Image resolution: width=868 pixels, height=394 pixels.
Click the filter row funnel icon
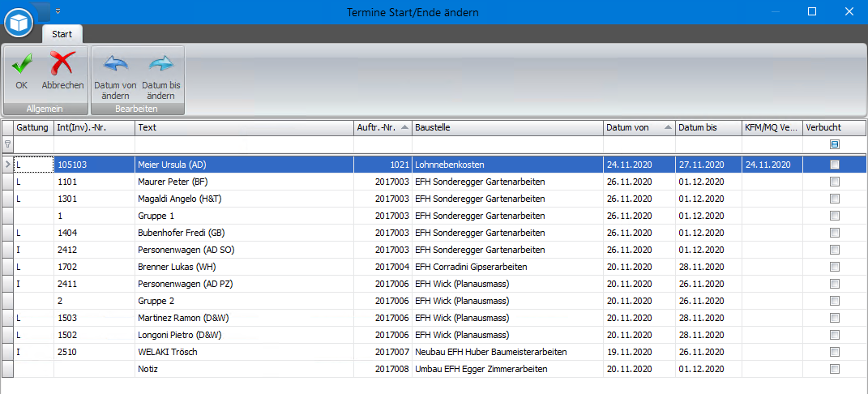point(7,144)
